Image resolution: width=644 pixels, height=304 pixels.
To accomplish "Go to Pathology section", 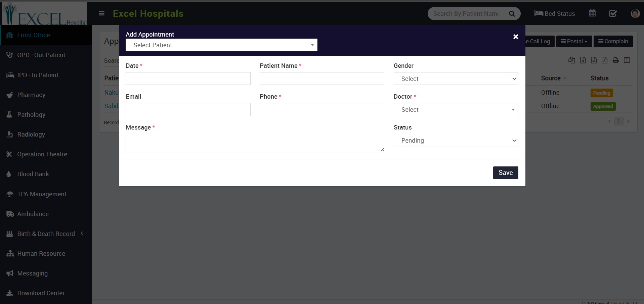I will coord(46,115).
